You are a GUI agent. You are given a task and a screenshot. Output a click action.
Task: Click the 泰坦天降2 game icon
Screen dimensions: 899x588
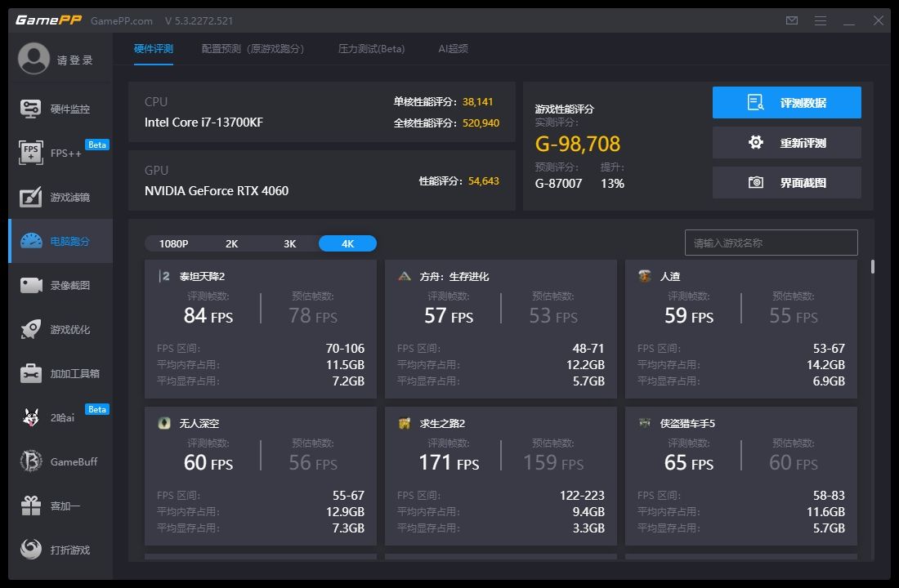(164, 276)
